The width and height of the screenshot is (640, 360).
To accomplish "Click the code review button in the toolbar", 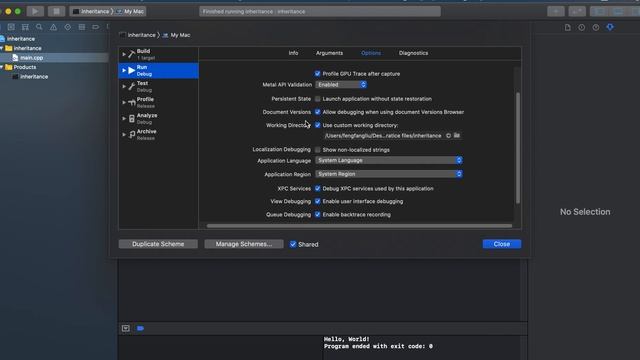I will coord(577,11).
